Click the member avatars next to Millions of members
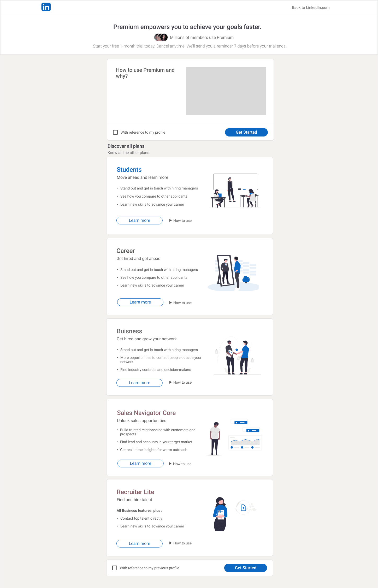The image size is (378, 588). 161,37
